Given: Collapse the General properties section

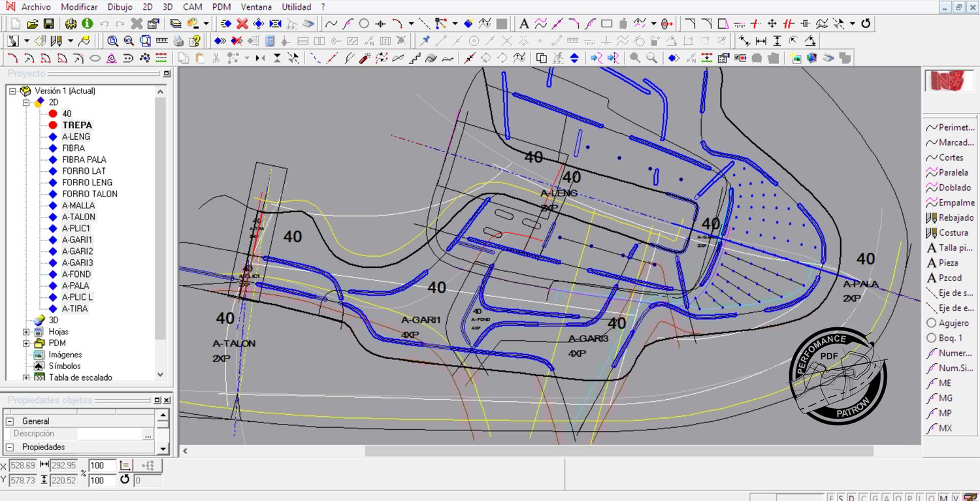Looking at the screenshot, I should 10,421.
